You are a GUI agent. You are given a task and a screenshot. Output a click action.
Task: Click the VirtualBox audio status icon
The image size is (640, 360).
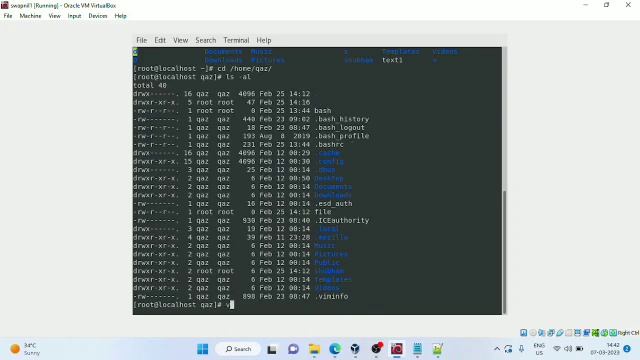pos(542,333)
